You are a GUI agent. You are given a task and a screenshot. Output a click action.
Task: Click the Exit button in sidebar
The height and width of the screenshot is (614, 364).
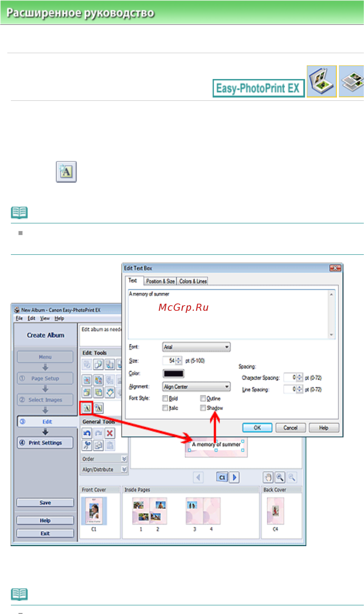(x=45, y=533)
